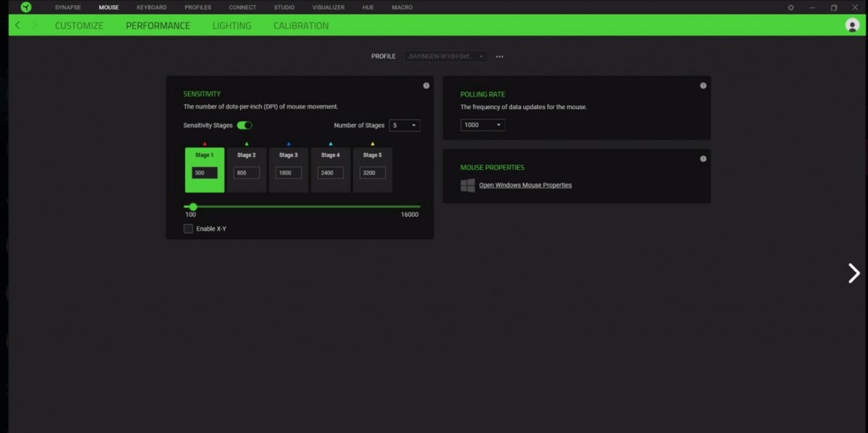Image resolution: width=868 pixels, height=433 pixels.
Task: Open the Macro top tab
Action: pos(402,7)
